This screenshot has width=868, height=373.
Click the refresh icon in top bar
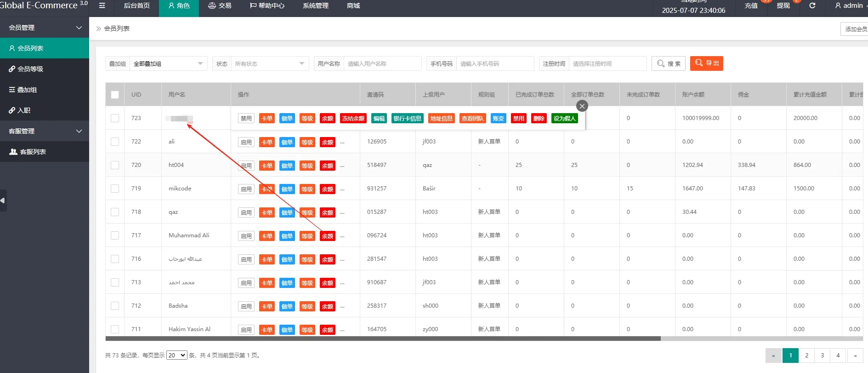point(812,6)
